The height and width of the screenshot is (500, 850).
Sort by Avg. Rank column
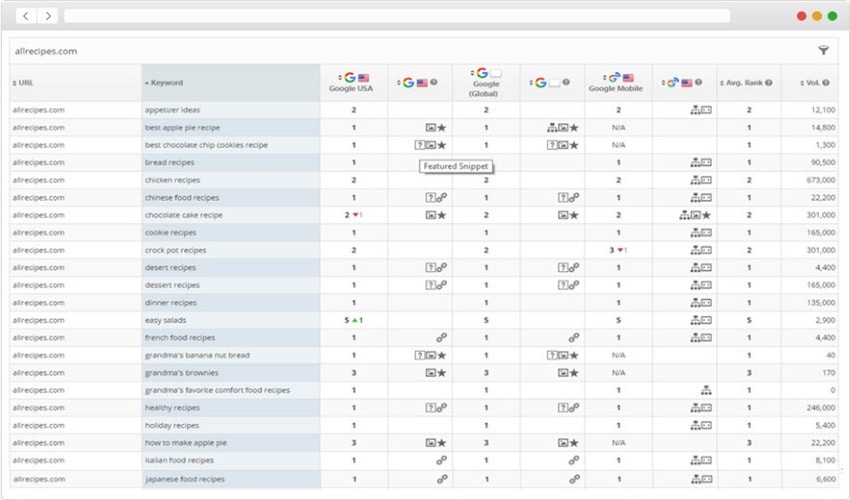(744, 82)
